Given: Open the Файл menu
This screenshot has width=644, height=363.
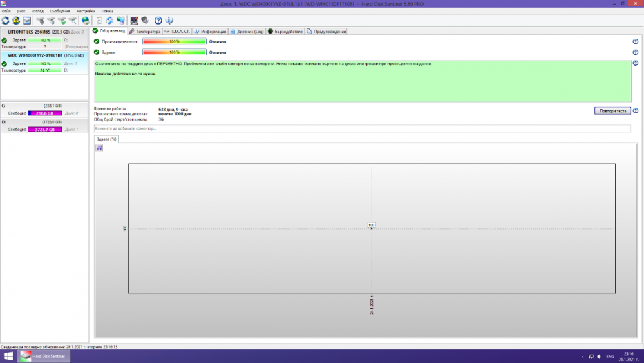Looking at the screenshot, I should click(6, 11).
